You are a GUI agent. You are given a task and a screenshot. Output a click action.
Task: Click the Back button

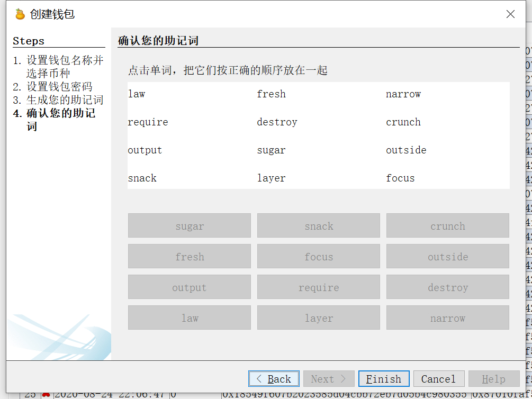click(274, 379)
